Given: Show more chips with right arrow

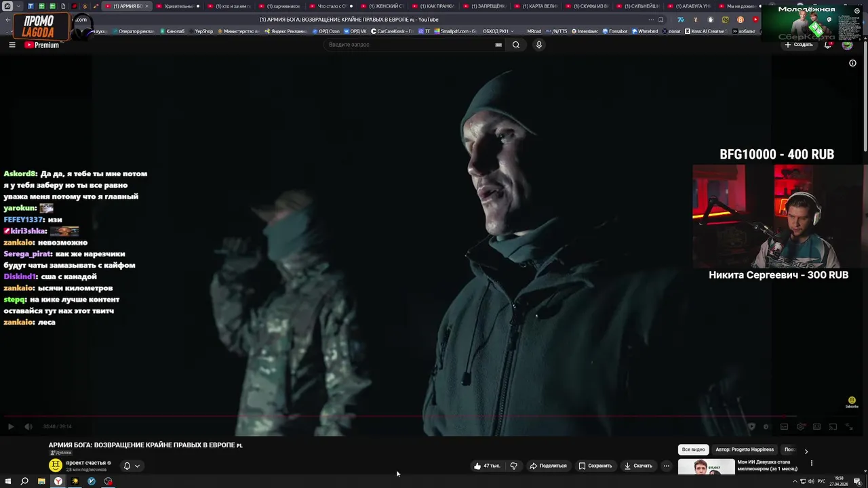Looking at the screenshot, I should (x=806, y=451).
